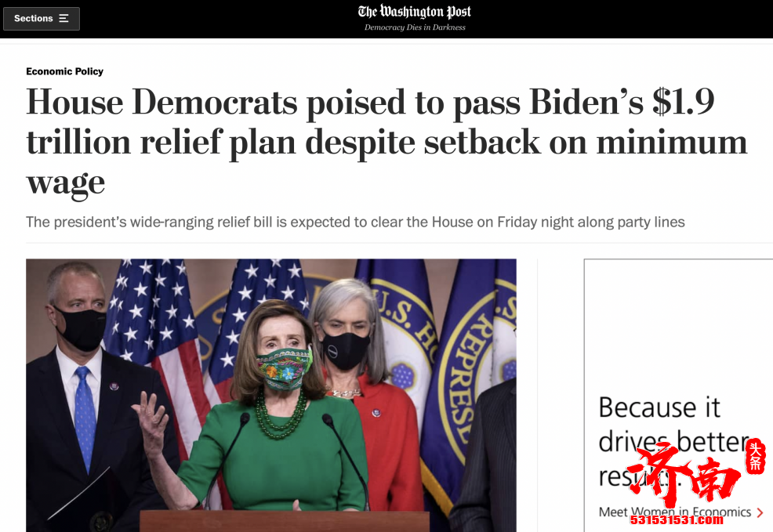Screen dimensions: 773x532
Task: Click the $1.9 figure in the headline
Action: 683,102
